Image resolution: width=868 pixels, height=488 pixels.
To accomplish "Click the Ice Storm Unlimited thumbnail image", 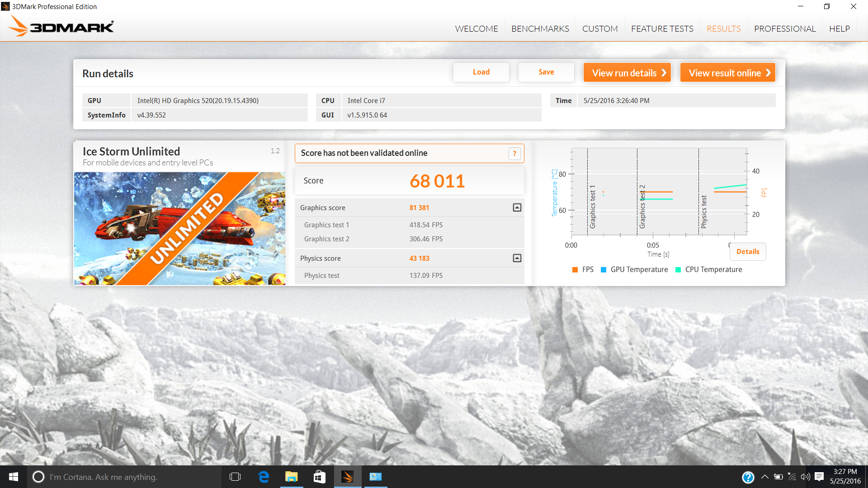I will pos(179,229).
